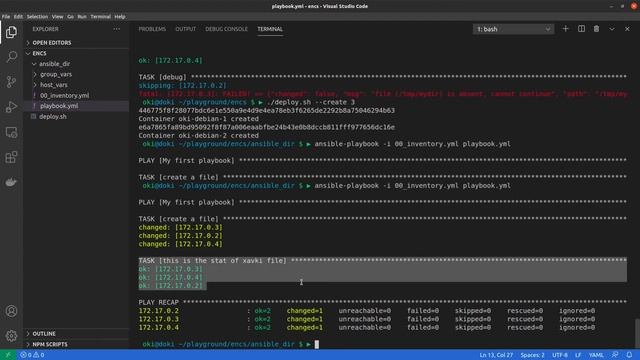Open the Help menu
This screenshot has height=360, width=640.
tap(120, 17)
